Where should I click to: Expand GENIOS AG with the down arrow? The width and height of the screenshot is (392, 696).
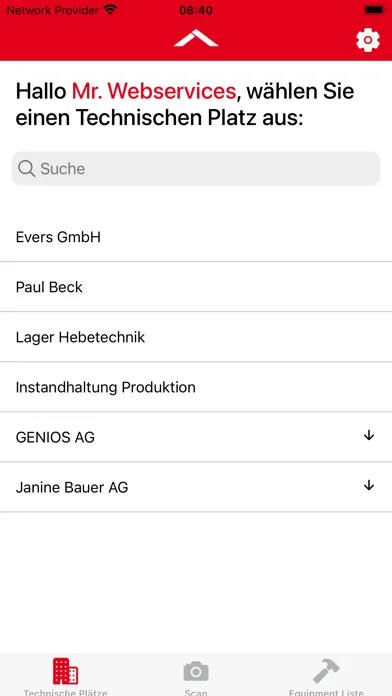pos(369,436)
